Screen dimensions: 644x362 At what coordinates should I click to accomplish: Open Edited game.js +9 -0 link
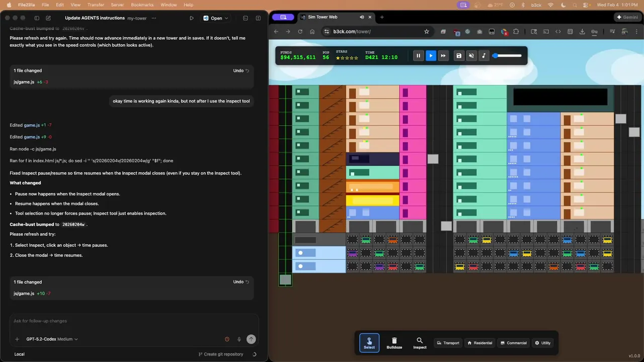(31, 137)
